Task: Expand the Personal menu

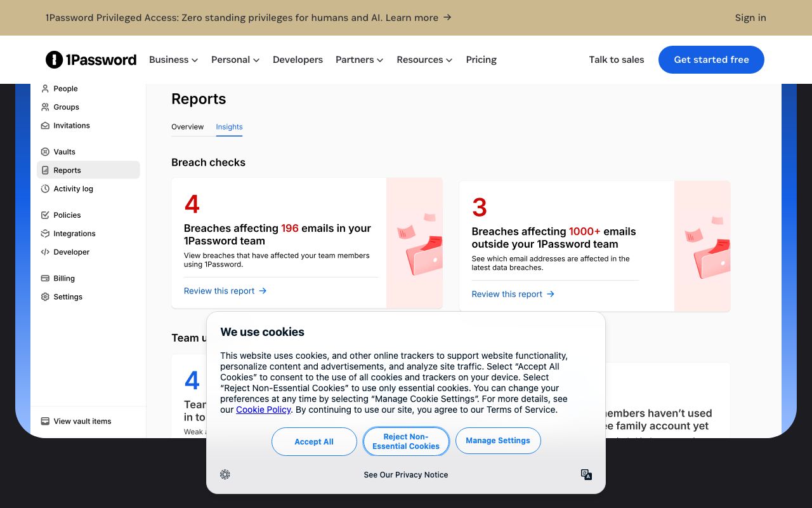Action: (x=235, y=60)
